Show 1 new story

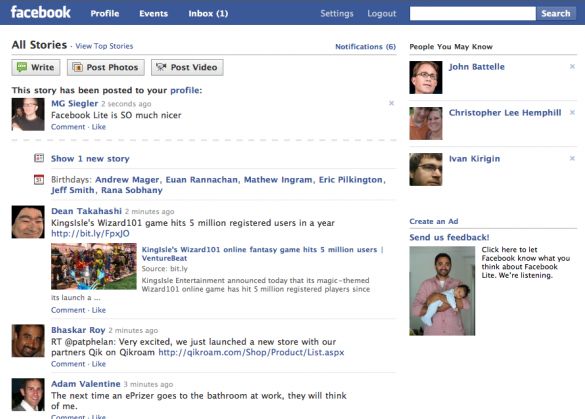[90, 159]
